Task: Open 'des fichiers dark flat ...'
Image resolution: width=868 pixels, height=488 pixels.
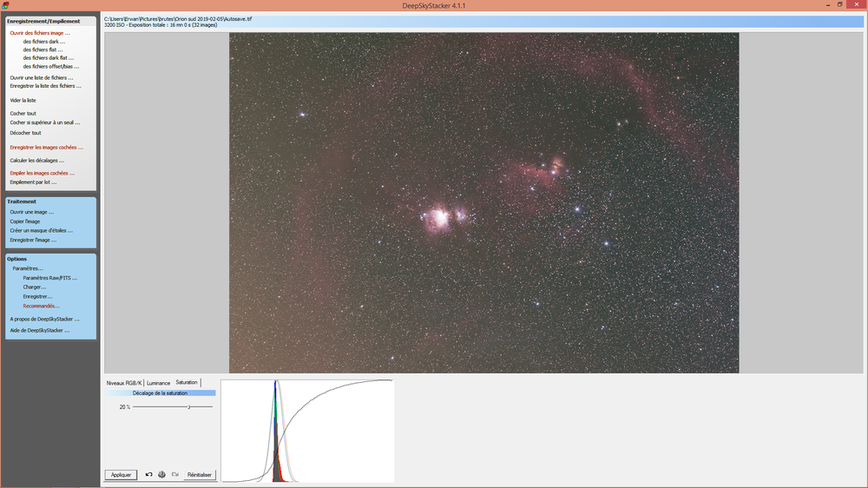Action: (48, 57)
